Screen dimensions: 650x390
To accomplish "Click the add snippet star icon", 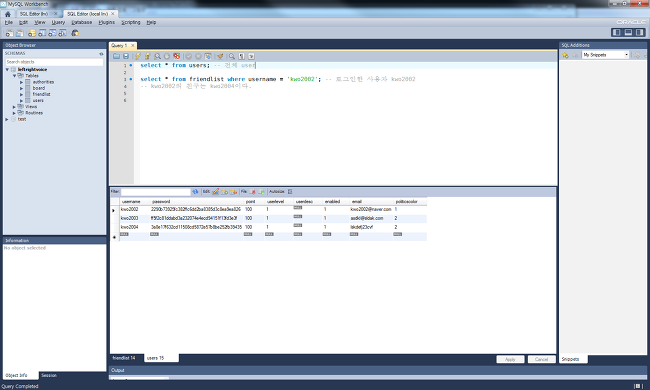I will 565,55.
